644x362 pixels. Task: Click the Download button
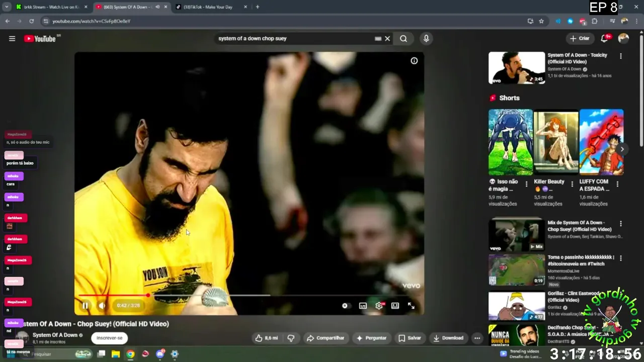[448, 338]
